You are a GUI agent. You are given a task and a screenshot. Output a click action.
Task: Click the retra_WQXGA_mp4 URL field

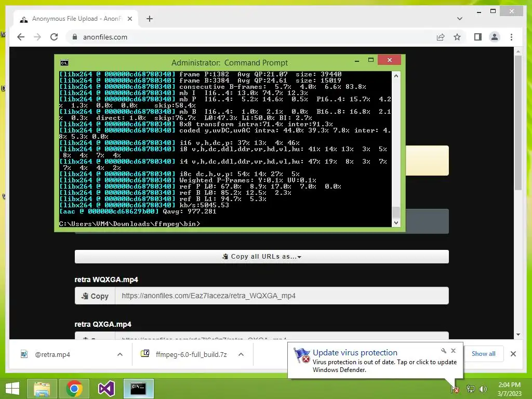[282, 296]
